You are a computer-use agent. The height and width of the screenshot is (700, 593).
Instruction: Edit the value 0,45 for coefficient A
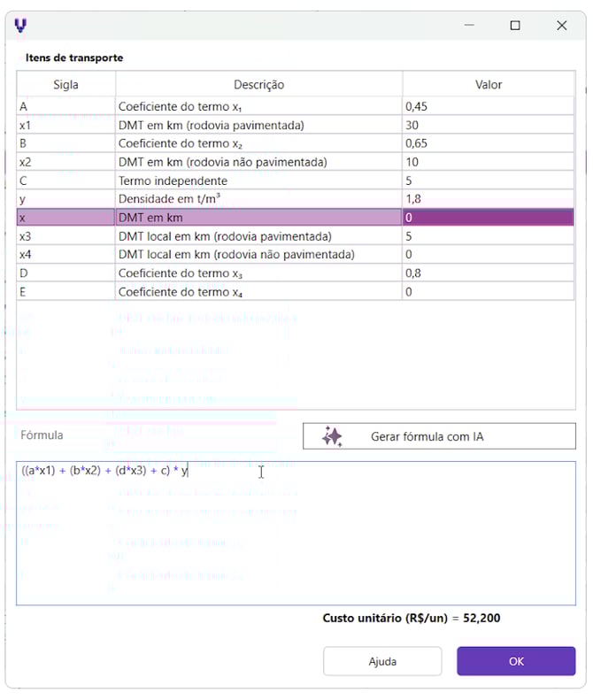488,106
